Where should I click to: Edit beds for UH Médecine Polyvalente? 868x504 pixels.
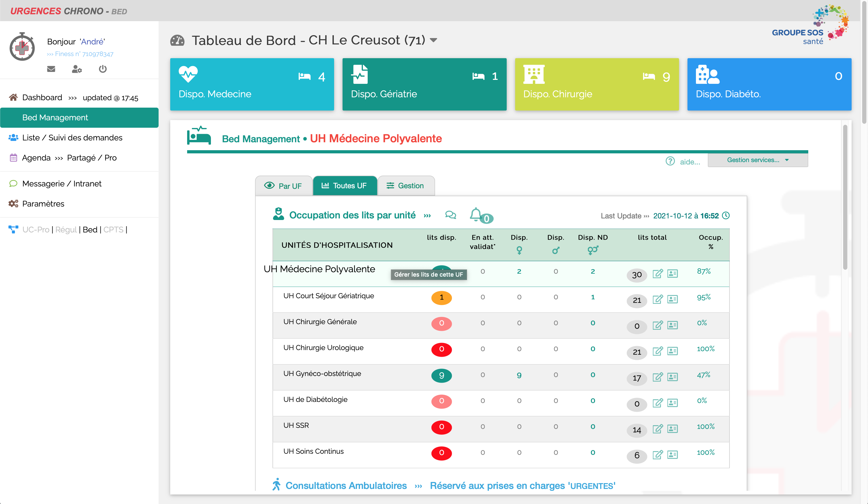pyautogui.click(x=658, y=273)
